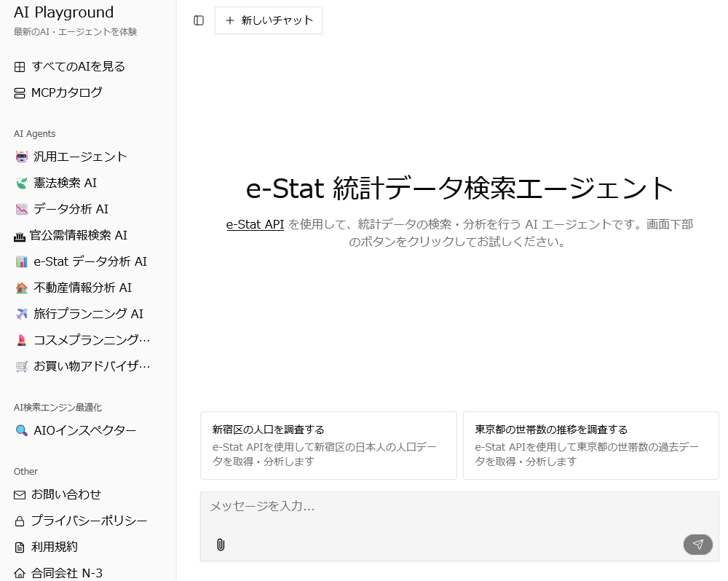Screen dimensions: 728x581
Task: Choose the 新宿区の人口を調査する suggestion card
Action: 328,445
